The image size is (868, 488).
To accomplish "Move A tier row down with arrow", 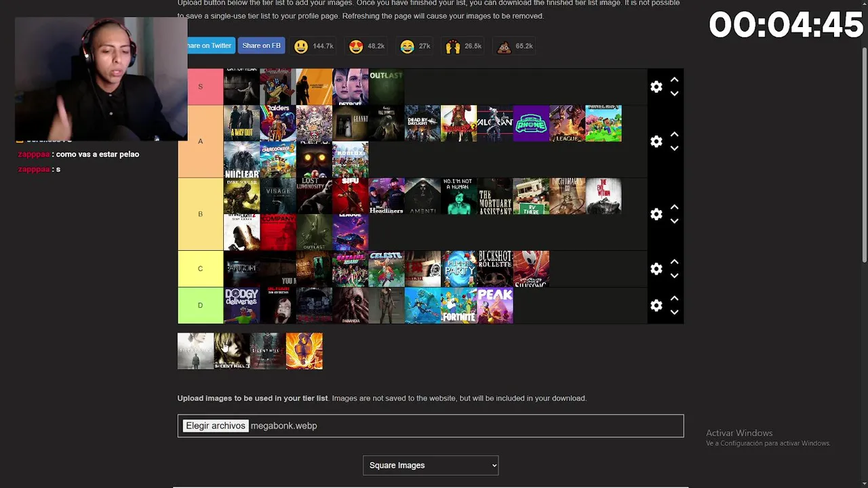I will coord(674,148).
